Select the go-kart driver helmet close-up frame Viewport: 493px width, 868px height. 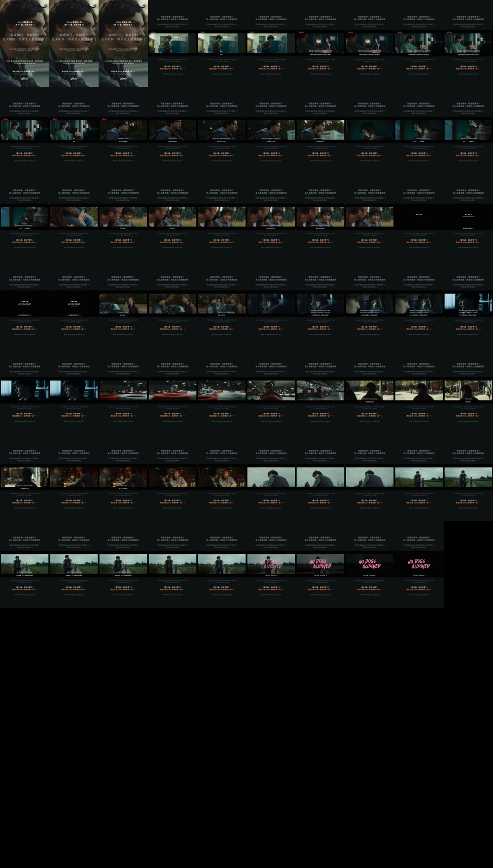(x=271, y=391)
